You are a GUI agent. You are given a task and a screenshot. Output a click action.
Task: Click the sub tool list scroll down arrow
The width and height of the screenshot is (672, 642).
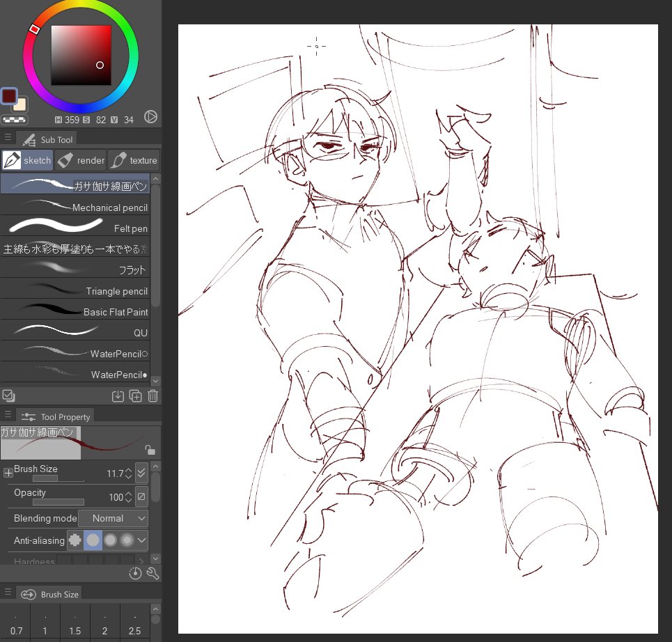tap(155, 381)
